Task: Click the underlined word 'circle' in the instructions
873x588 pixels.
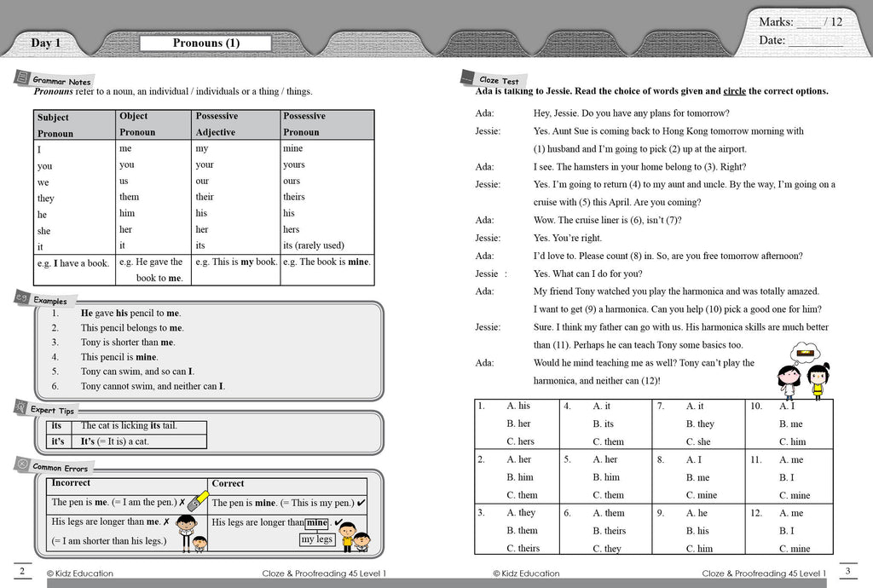Action: (734, 90)
